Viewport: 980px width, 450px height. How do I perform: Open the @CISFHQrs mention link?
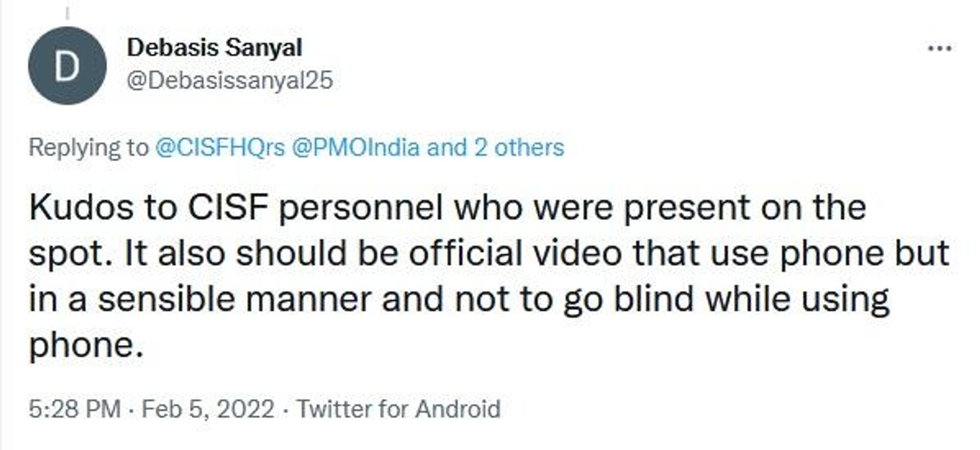[x=219, y=147]
